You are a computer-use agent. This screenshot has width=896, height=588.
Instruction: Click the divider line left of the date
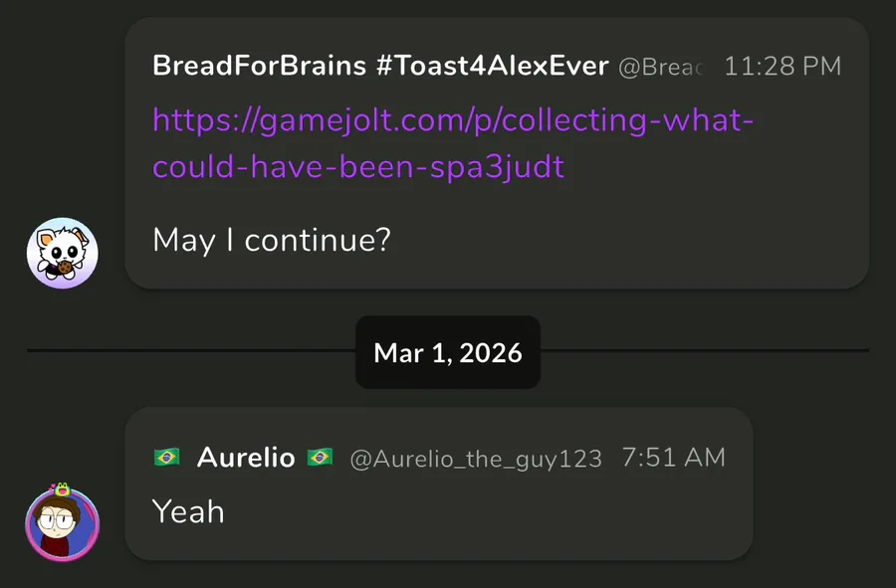(189, 351)
